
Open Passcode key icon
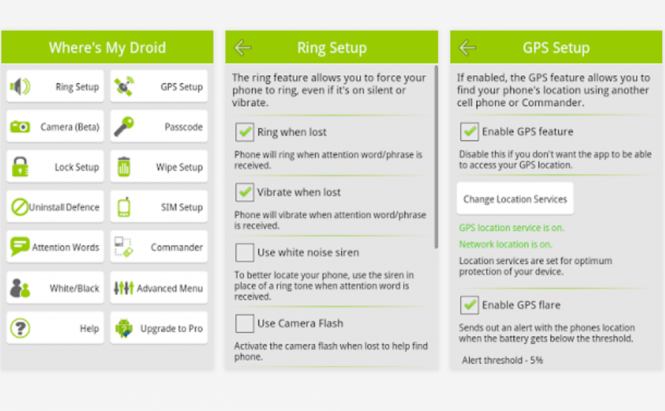tap(124, 126)
